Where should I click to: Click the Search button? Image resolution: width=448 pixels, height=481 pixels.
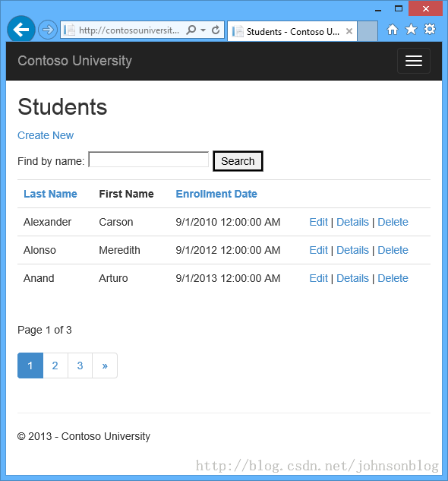[238, 161]
